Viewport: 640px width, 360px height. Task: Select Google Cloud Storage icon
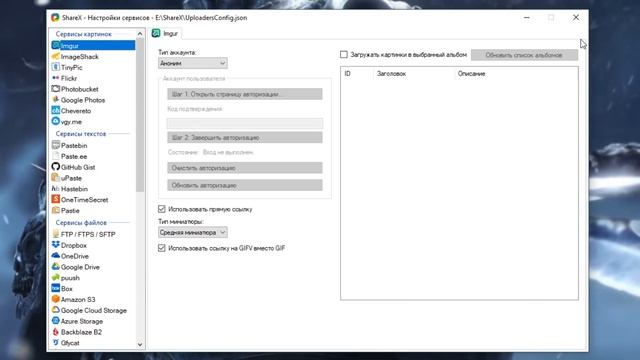pyautogui.click(x=56, y=310)
